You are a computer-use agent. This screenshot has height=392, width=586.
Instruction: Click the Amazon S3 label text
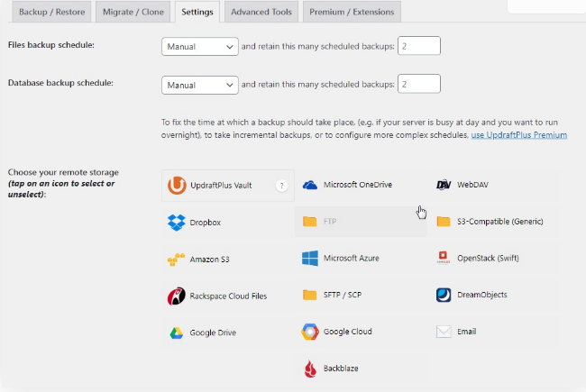click(x=209, y=260)
